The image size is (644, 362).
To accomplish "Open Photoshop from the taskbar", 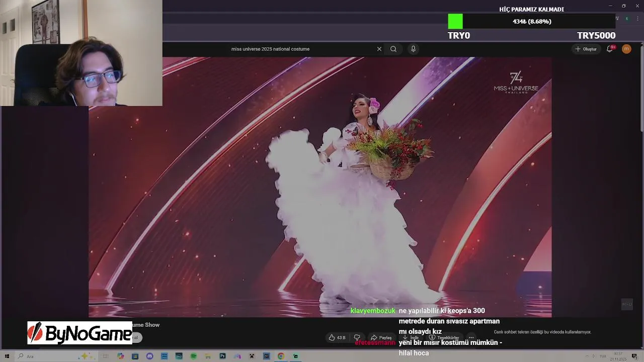I will [222, 356].
